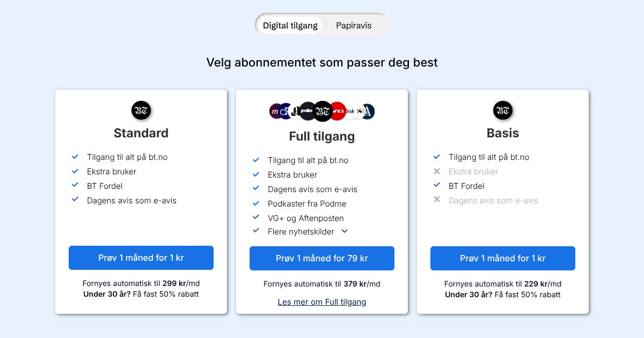Click the purple 'm' logo

[275, 111]
